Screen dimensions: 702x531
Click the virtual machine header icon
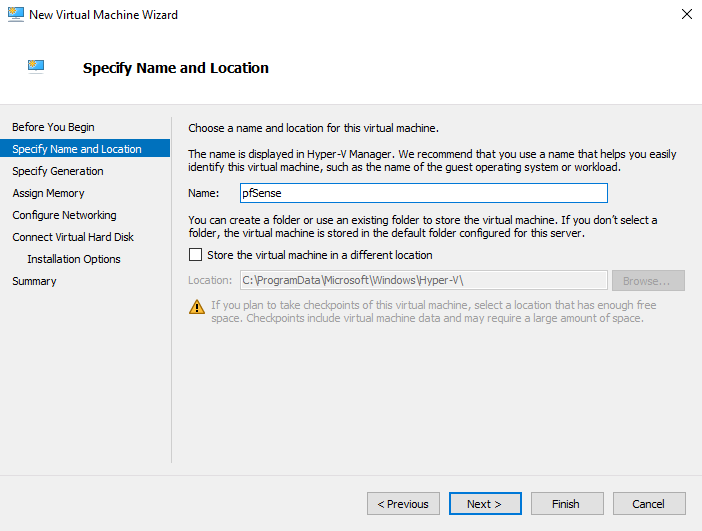click(37, 67)
